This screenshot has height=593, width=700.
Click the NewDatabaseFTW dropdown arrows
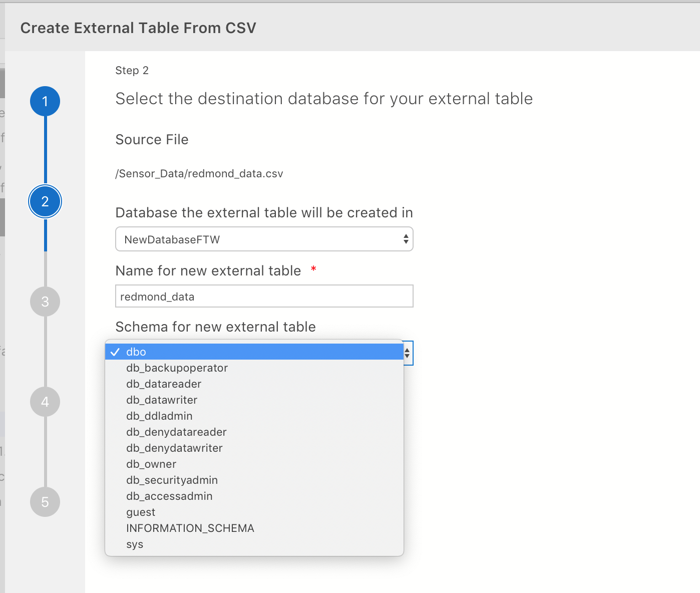[406, 239]
